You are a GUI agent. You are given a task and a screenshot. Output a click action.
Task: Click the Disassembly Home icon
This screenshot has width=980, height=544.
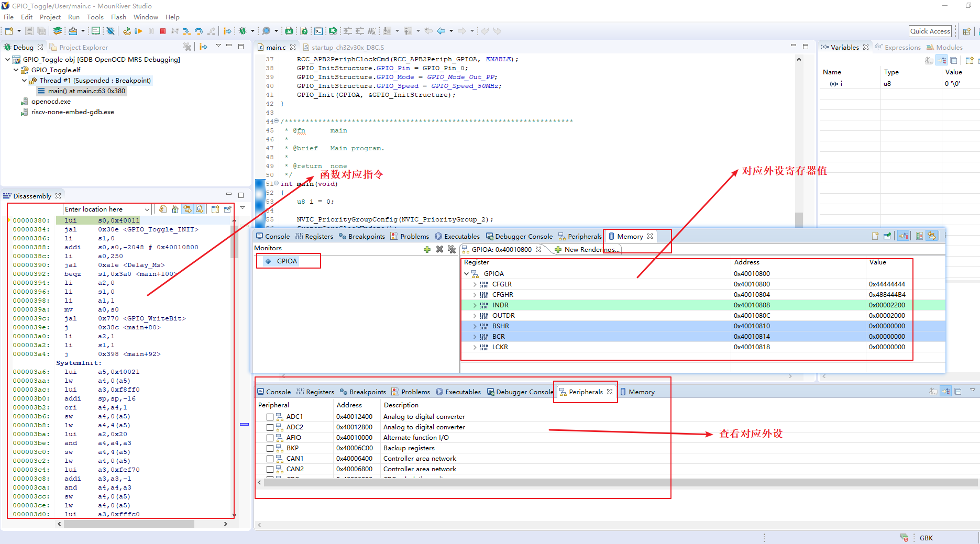point(175,209)
